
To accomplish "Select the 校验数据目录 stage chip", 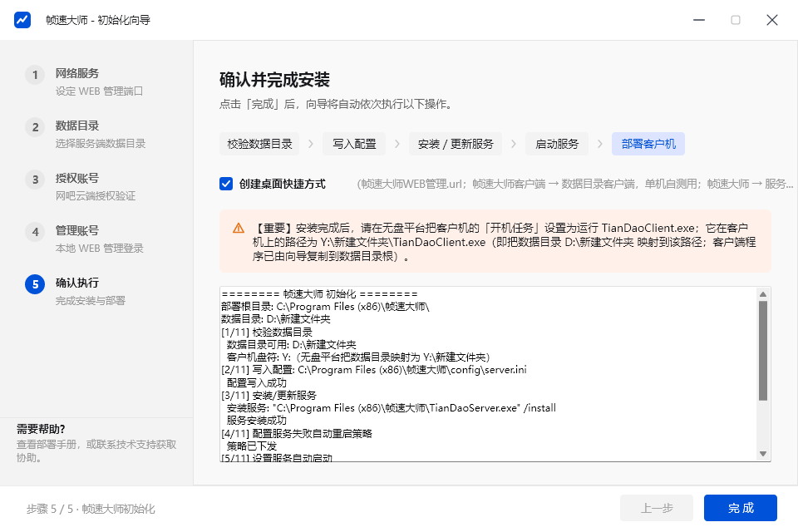I will pyautogui.click(x=259, y=144).
